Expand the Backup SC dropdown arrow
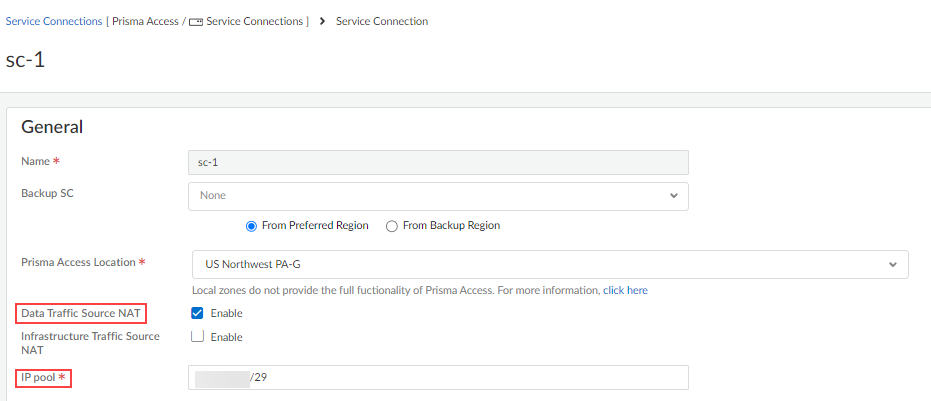The height and width of the screenshot is (401, 931). (x=673, y=195)
